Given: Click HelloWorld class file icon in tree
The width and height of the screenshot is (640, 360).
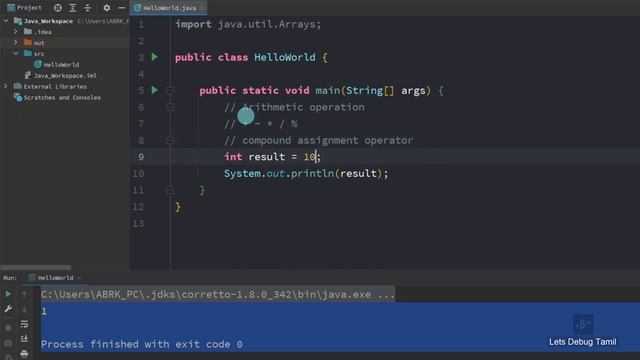Looking at the screenshot, I should (x=38, y=64).
